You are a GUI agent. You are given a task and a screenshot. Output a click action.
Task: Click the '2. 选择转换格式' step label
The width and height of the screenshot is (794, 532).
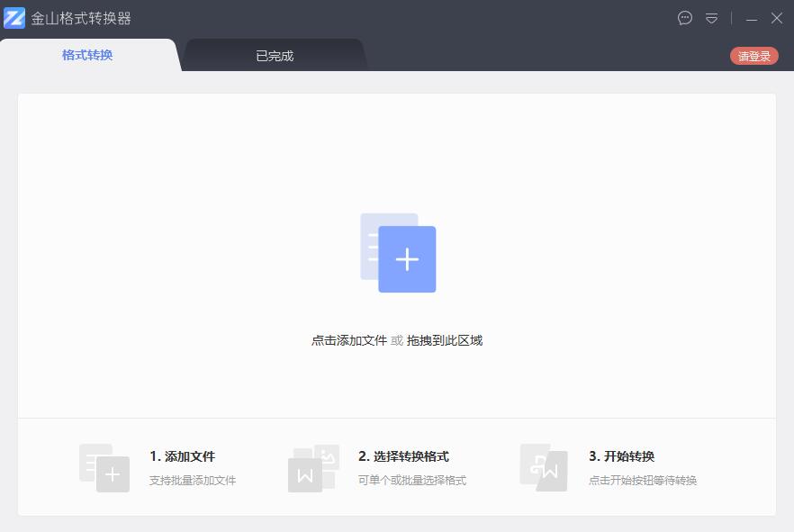tap(405, 455)
